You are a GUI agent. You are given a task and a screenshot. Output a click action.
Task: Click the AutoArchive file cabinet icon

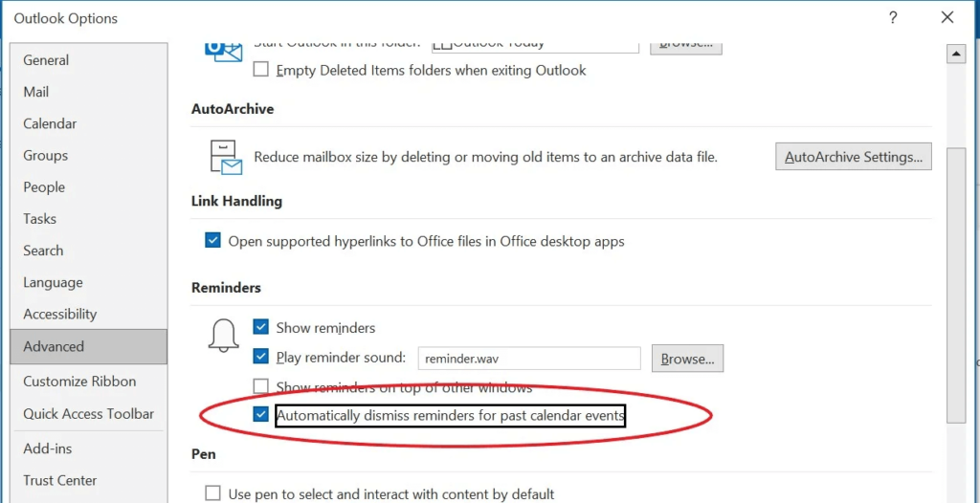226,157
